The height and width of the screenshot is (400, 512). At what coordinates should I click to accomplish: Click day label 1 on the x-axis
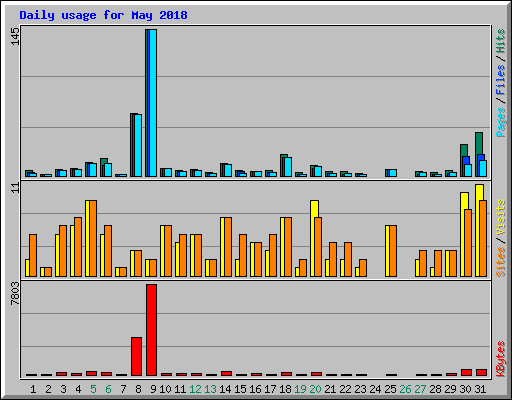click(x=33, y=389)
